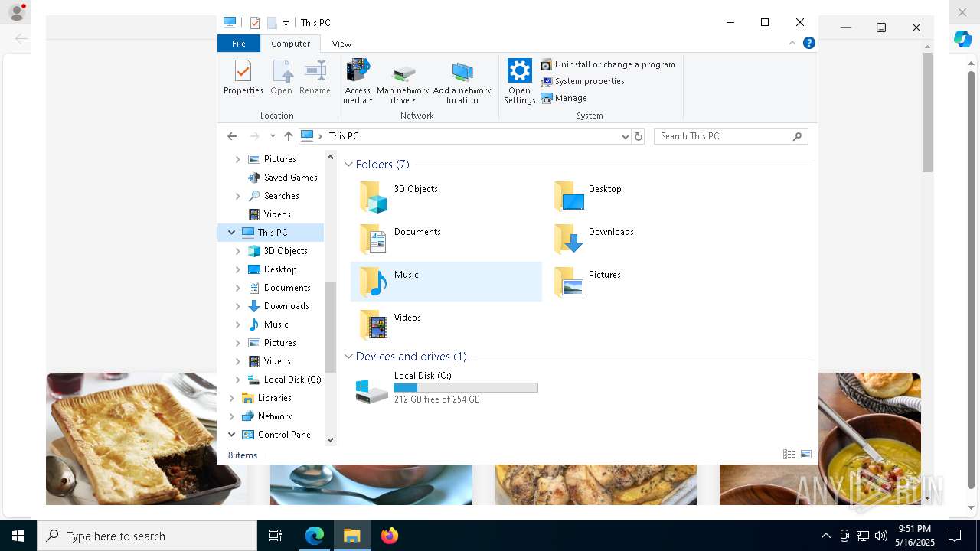
Task: Switch to the Computer ribbon tab
Action: (x=290, y=44)
